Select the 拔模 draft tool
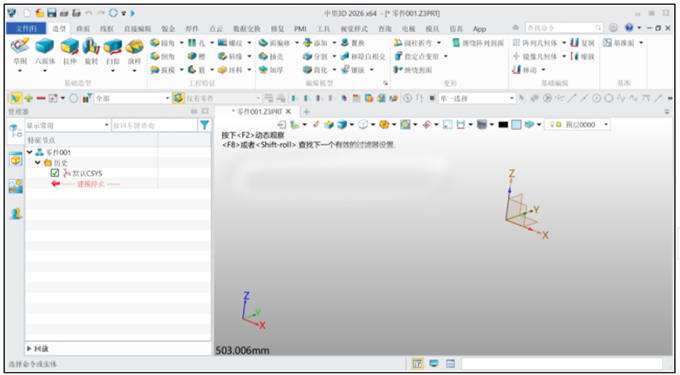The image size is (680, 375). tap(163, 70)
